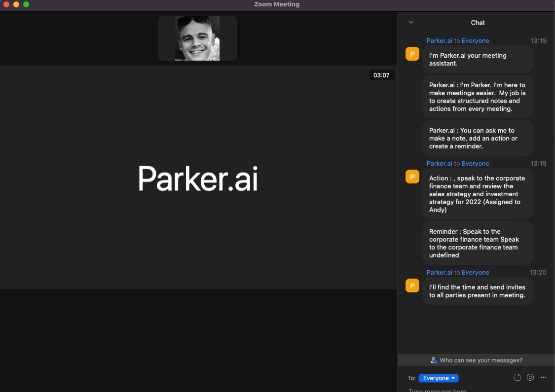
Task: Click the P avatar next to the Action message
Action: coord(412,176)
